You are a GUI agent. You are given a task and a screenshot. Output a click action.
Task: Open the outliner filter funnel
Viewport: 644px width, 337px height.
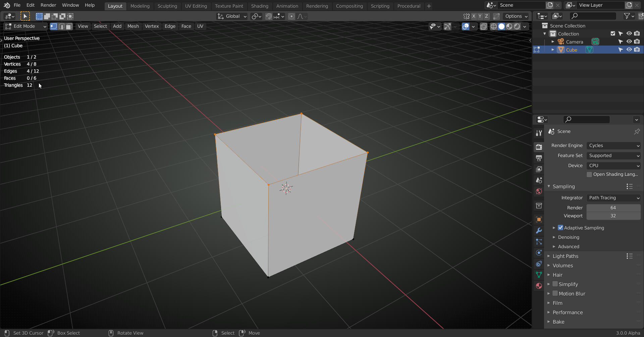click(629, 16)
